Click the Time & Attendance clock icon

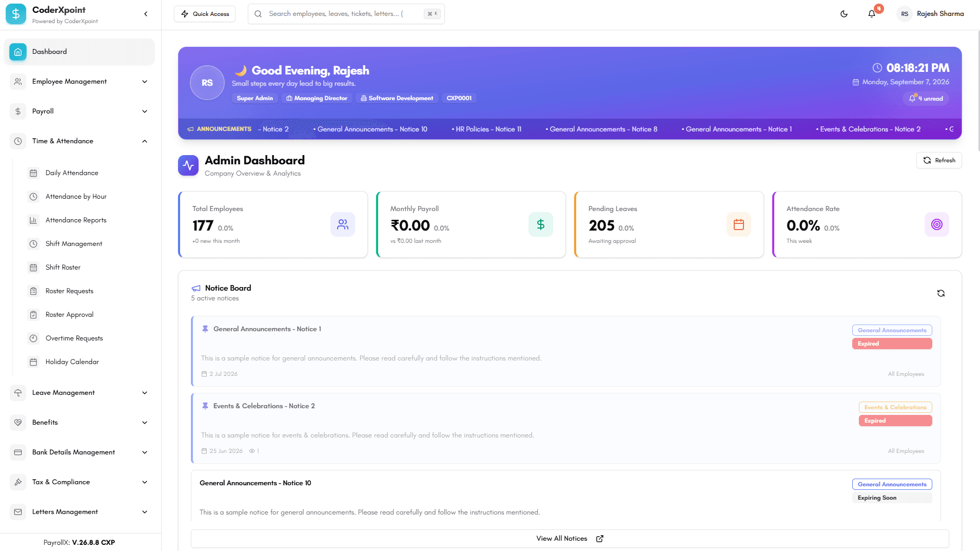[18, 141]
